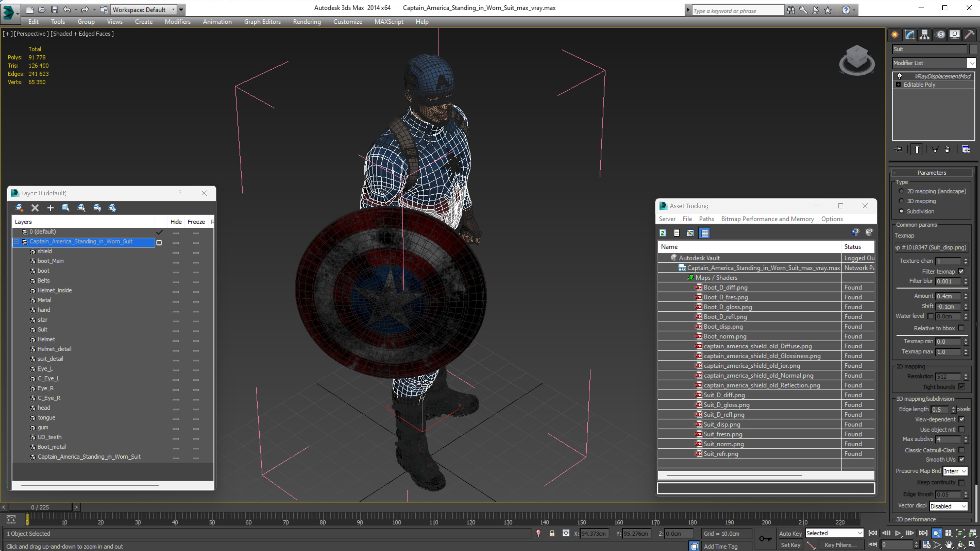Open the Preserve Map Bnd dropdown
This screenshot has height=551, width=980.
(955, 471)
